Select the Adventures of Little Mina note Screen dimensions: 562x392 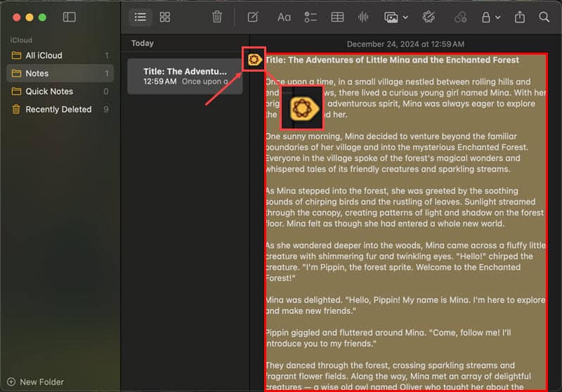[x=185, y=76]
